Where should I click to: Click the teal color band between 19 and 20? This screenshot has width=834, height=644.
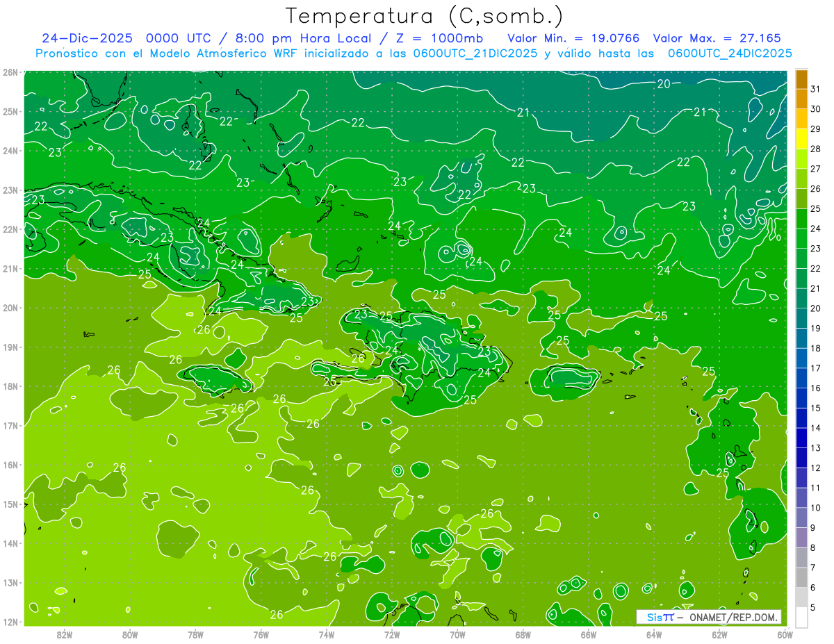click(x=802, y=319)
